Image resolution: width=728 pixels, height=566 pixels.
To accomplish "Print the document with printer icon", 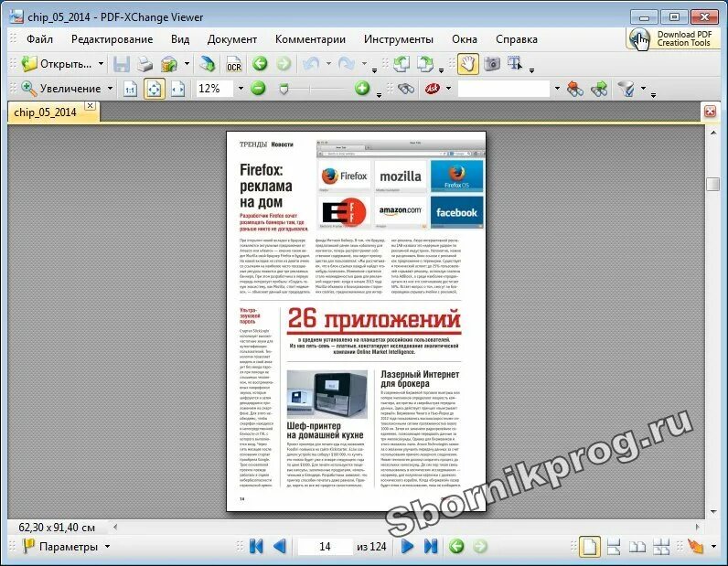I will pos(145,64).
